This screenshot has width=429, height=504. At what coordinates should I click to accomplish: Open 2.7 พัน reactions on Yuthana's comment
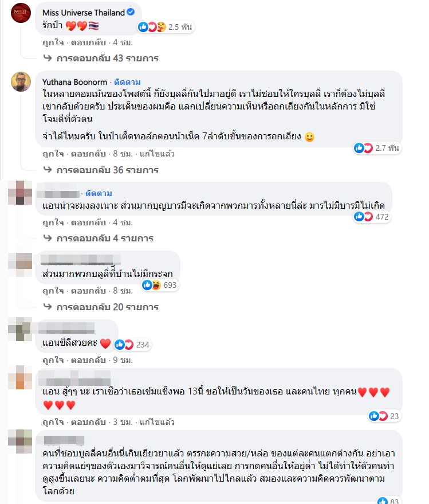(377, 148)
